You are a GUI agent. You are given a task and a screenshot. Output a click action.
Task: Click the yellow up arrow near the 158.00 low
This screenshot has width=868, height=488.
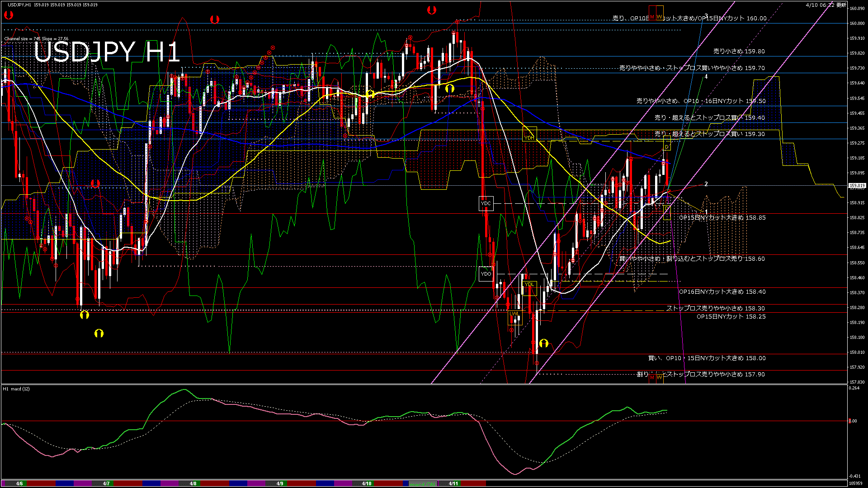[544, 343]
